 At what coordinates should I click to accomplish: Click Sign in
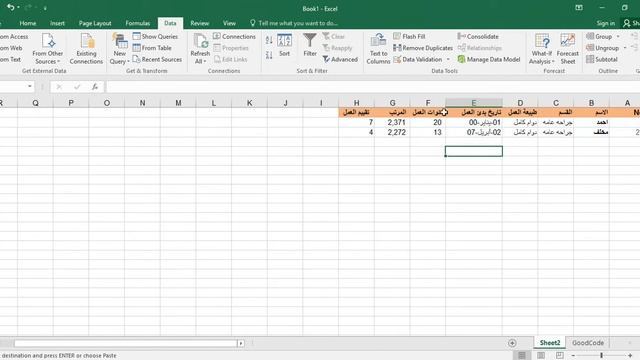605,23
